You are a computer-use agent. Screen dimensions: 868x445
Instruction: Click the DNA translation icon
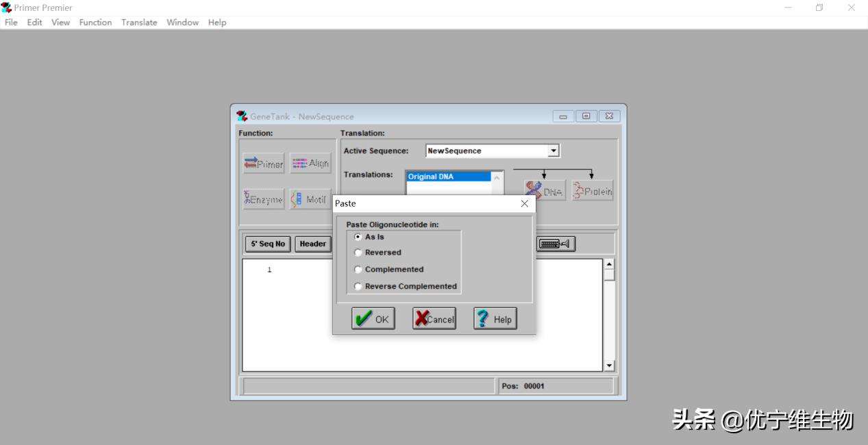pos(545,191)
